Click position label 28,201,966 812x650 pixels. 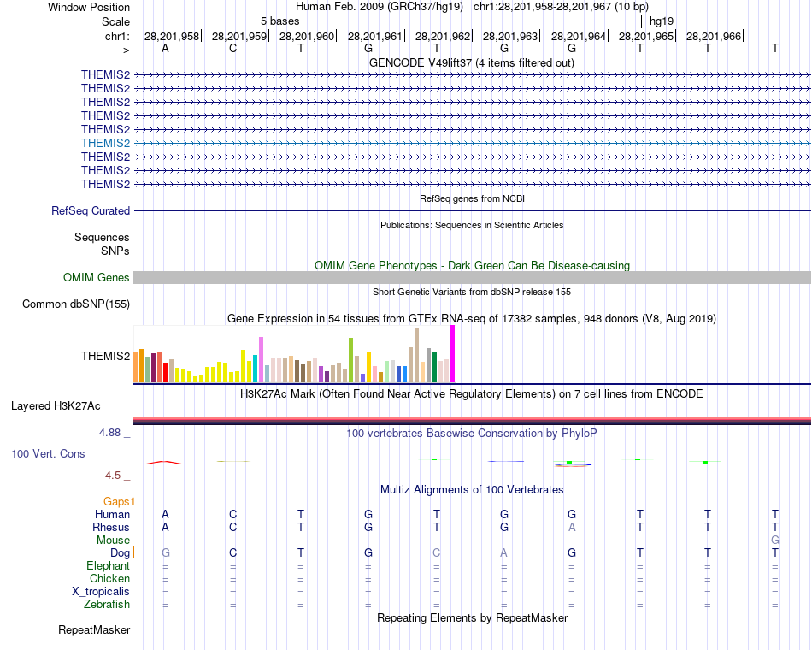713,36
